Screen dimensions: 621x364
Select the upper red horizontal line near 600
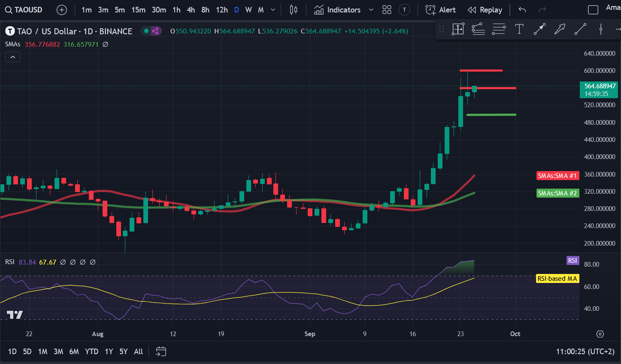481,70
